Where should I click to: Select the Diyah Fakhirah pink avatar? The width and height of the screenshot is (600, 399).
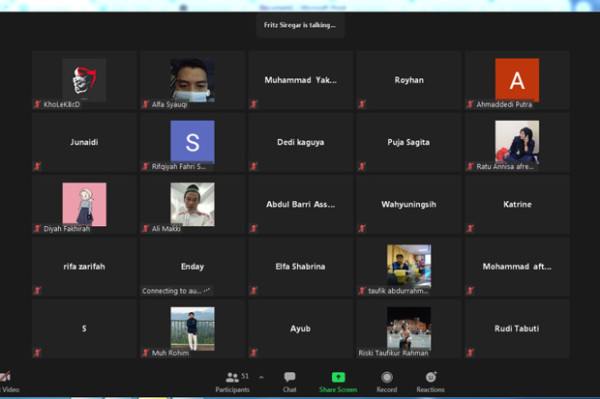(84, 204)
